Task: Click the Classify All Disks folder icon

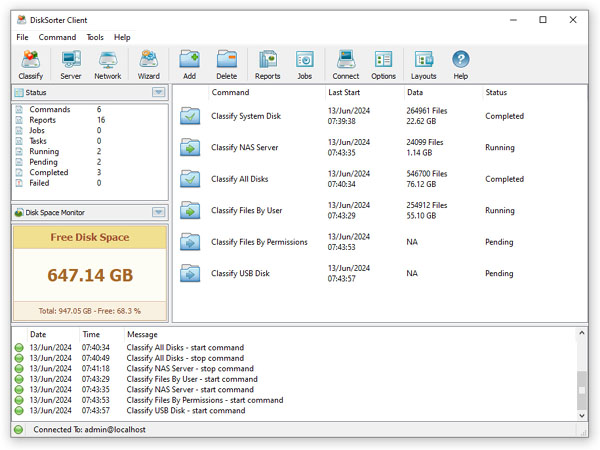Action: 190,179
